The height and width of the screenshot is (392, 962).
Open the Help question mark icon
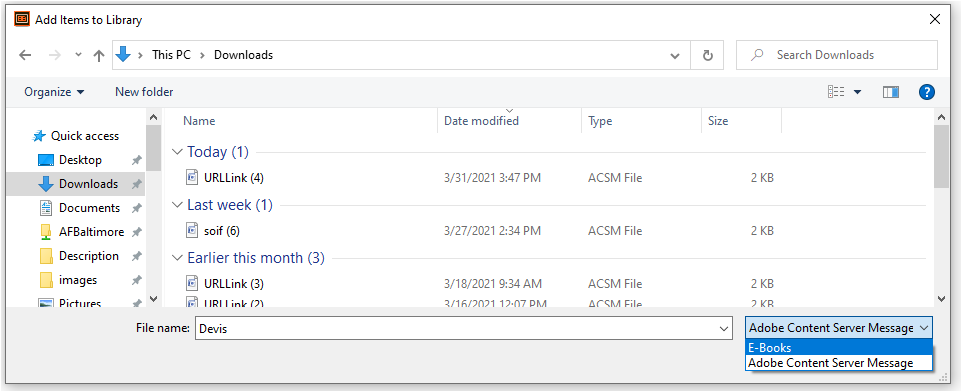(x=926, y=92)
